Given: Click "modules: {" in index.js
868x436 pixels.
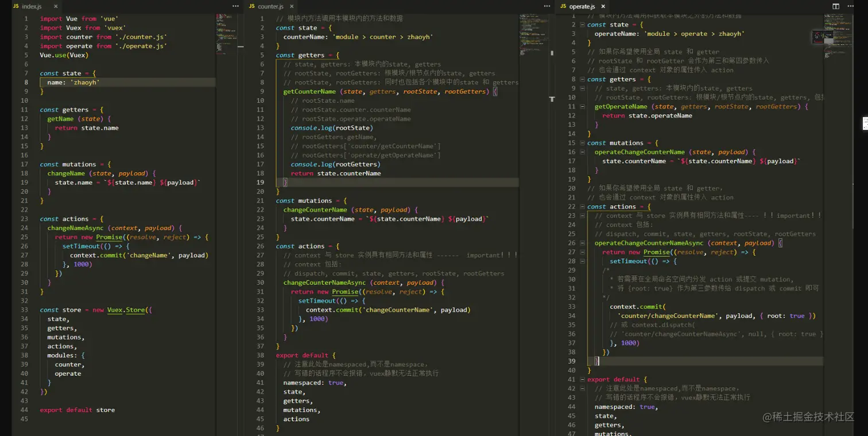Looking at the screenshot, I should (x=66, y=356).
